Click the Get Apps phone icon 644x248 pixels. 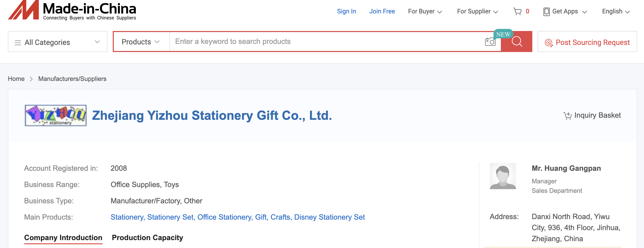coord(546,12)
